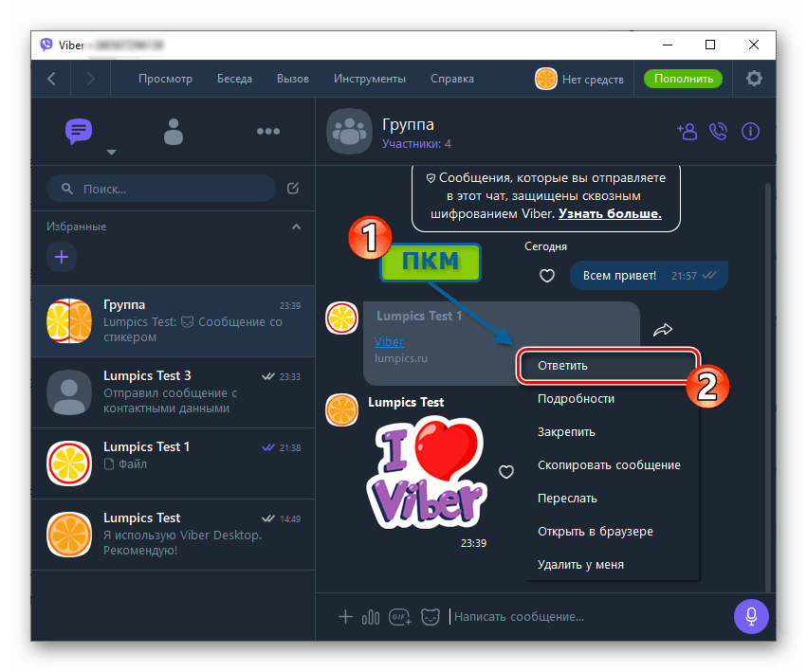807x672 pixels.
Task: Expand the chats filter arrow
Action: click(x=111, y=153)
